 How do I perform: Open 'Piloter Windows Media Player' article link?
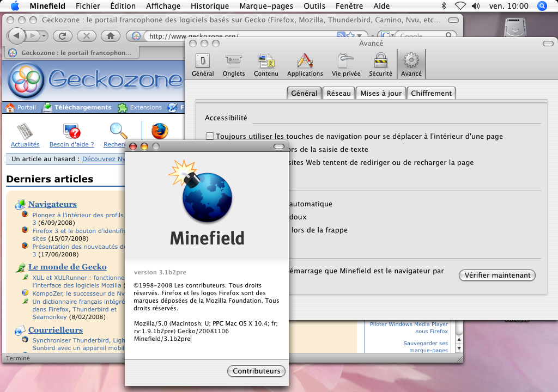tap(409, 328)
